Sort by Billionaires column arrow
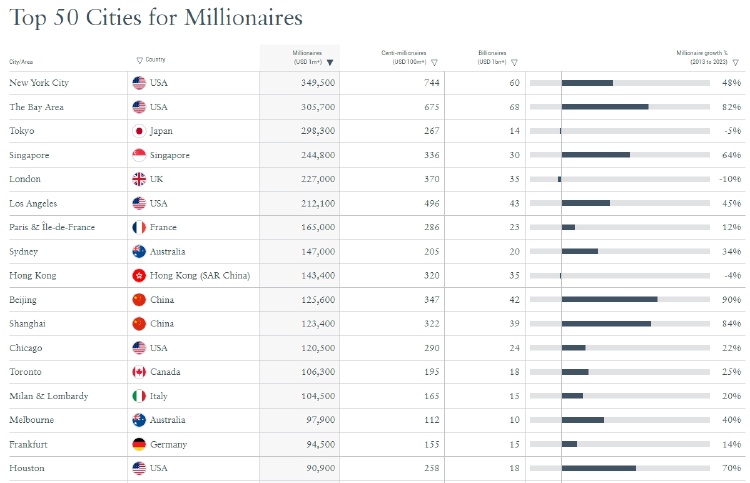The image size is (750, 483). (x=514, y=63)
